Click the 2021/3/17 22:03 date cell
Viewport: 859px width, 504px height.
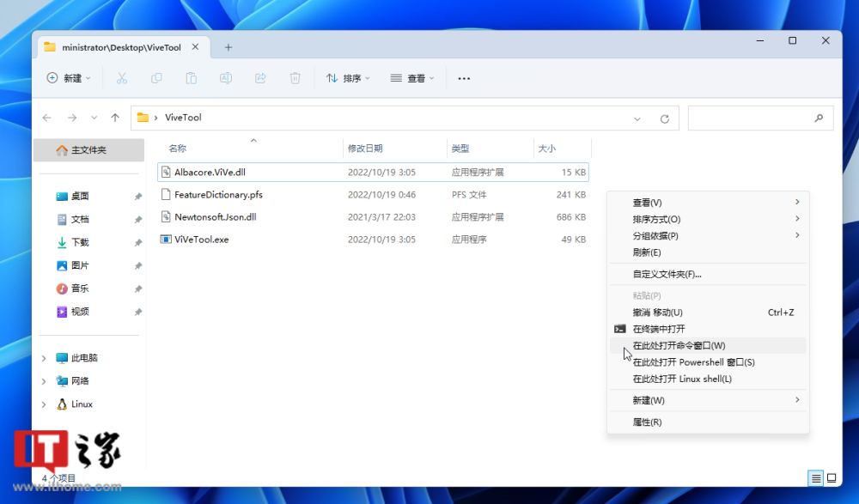pos(381,217)
